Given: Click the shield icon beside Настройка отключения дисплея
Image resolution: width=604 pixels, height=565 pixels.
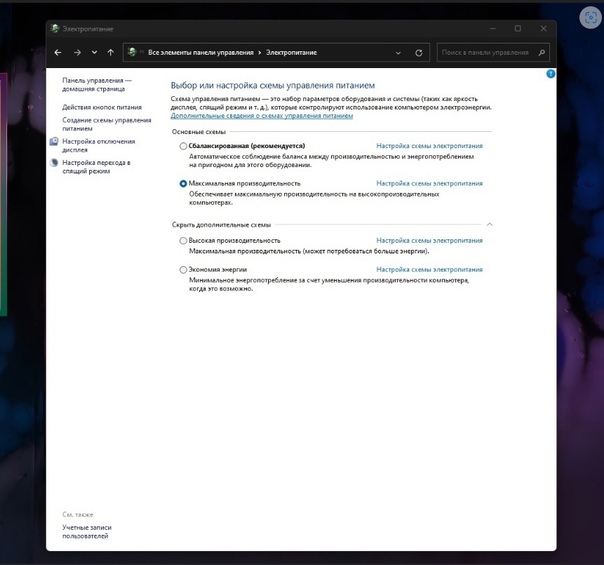Looking at the screenshot, I should (54, 142).
